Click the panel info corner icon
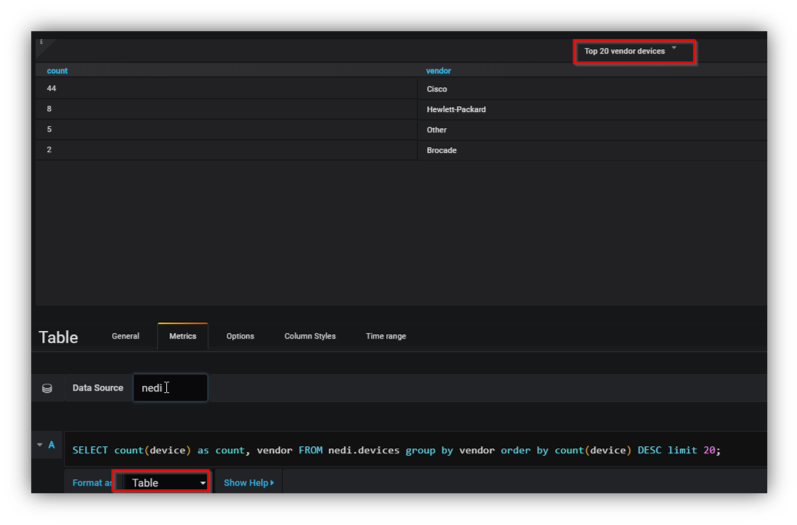 (x=42, y=43)
